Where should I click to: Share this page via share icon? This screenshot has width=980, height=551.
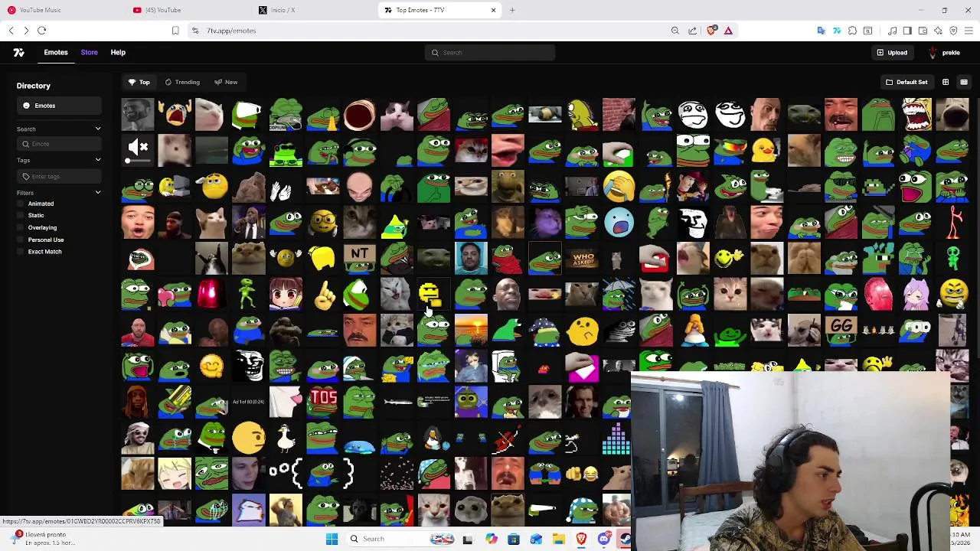click(692, 31)
